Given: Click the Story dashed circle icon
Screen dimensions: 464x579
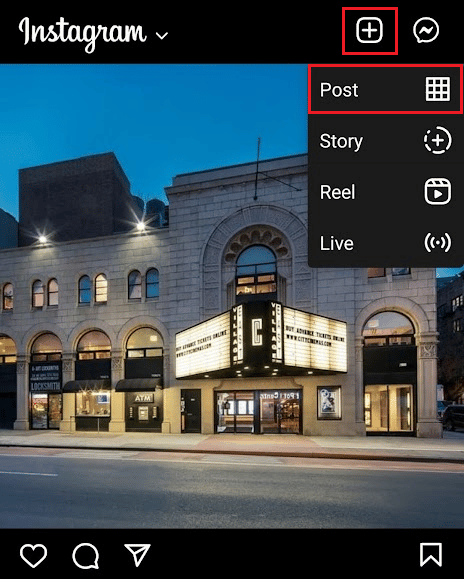Looking at the screenshot, I should point(438,140).
